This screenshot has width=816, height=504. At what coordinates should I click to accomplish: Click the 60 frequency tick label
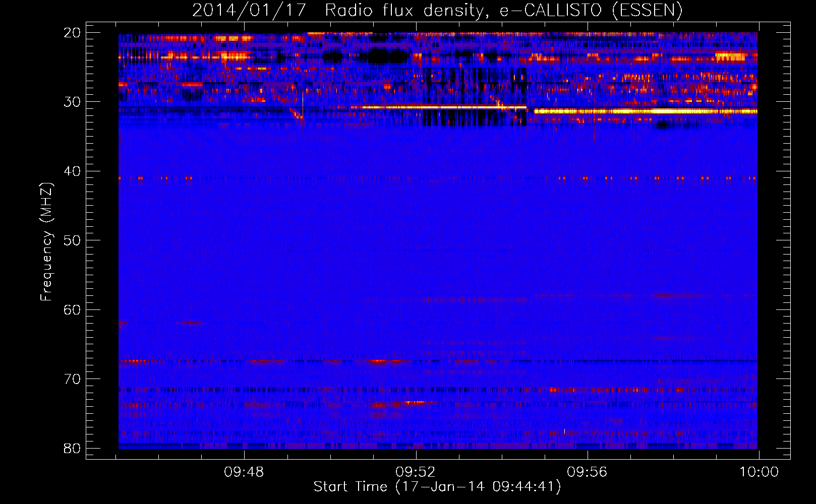(72, 309)
